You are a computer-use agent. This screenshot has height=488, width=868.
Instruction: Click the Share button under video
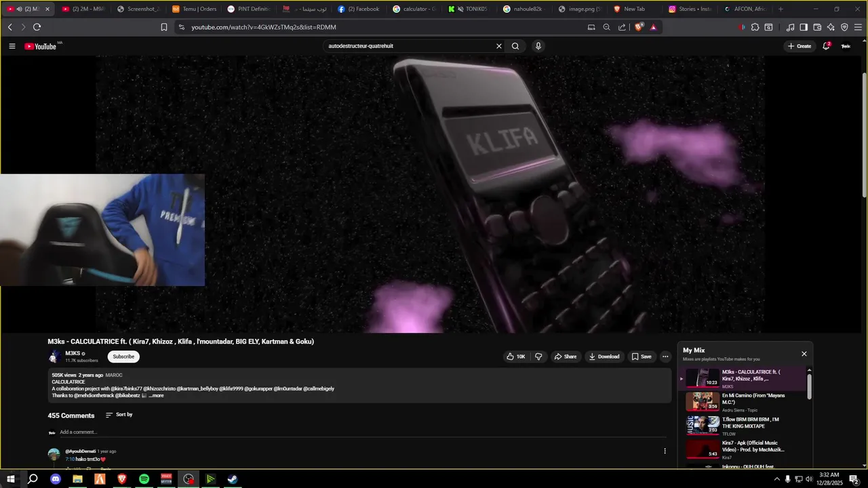(566, 357)
